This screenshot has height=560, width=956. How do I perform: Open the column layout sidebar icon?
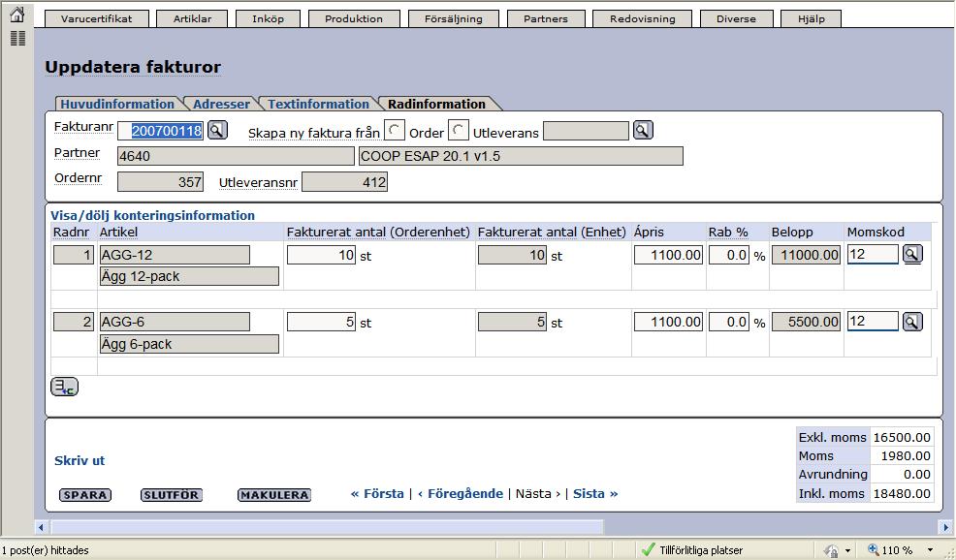[17, 39]
